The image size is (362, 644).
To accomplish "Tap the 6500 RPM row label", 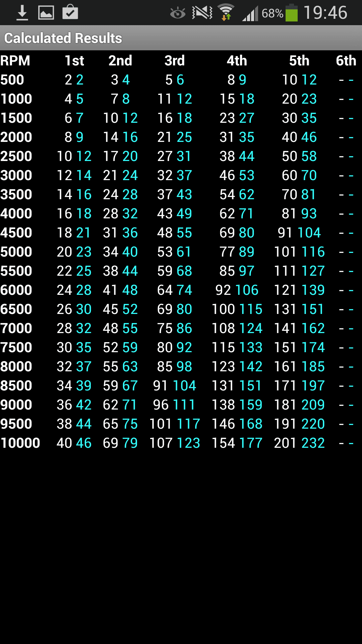I will 16,309.
